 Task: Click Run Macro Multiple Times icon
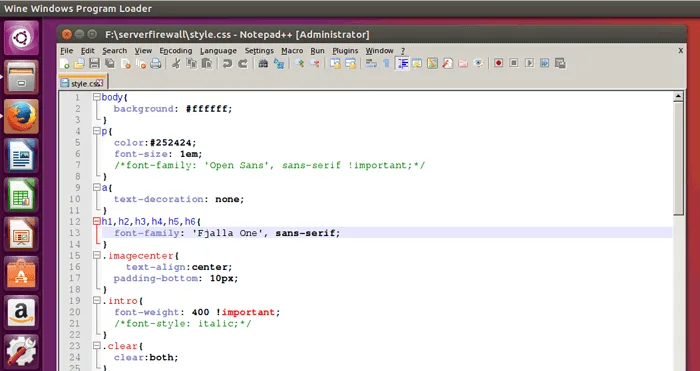pos(545,63)
